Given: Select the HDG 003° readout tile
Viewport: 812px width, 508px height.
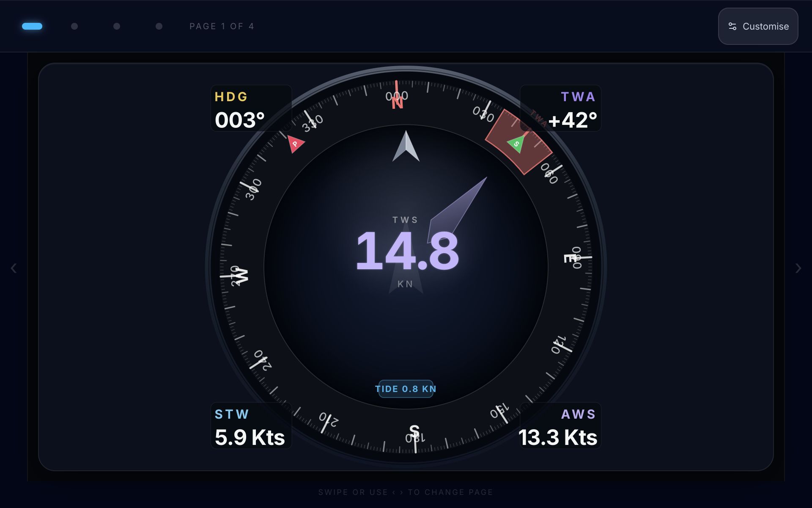Looking at the screenshot, I should (x=251, y=108).
